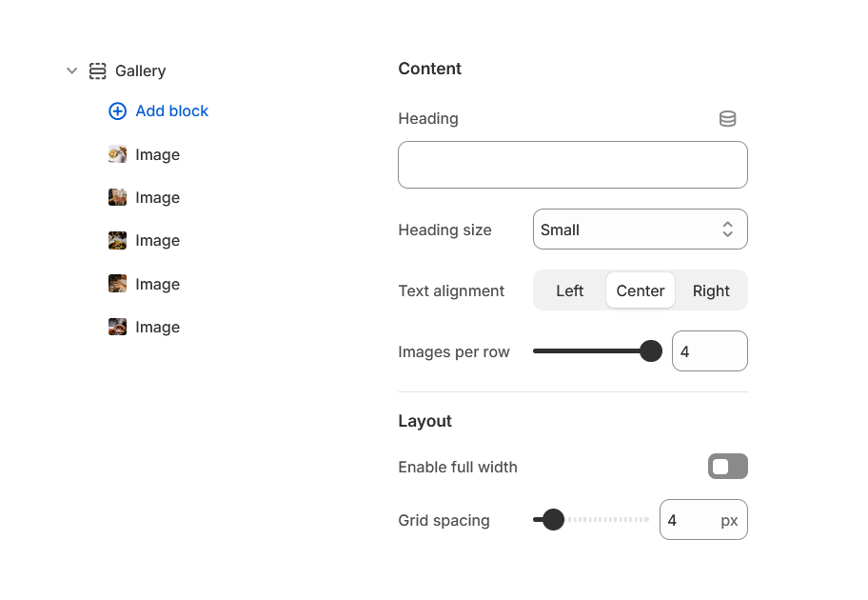Click the fourth Image block thumbnail

pyautogui.click(x=117, y=283)
